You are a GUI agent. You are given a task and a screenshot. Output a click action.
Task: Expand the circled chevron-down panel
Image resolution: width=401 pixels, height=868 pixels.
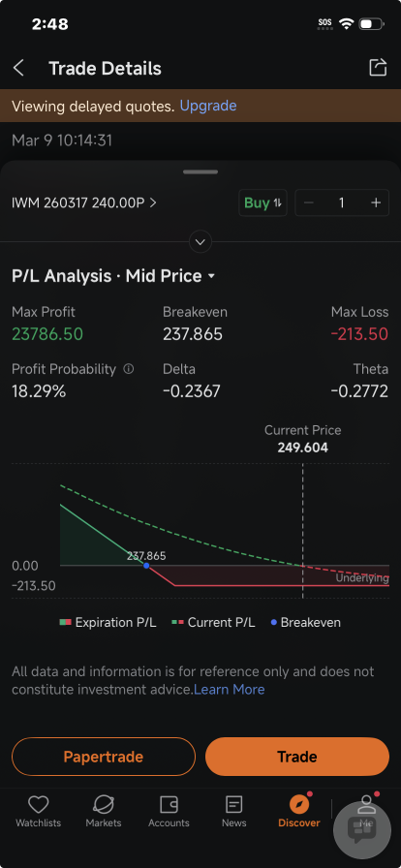click(200, 242)
